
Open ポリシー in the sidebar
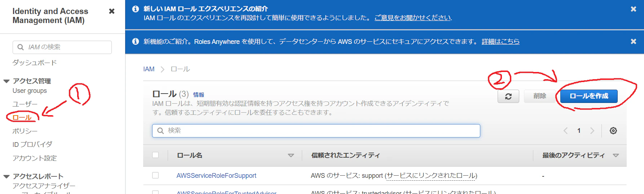[x=25, y=131]
